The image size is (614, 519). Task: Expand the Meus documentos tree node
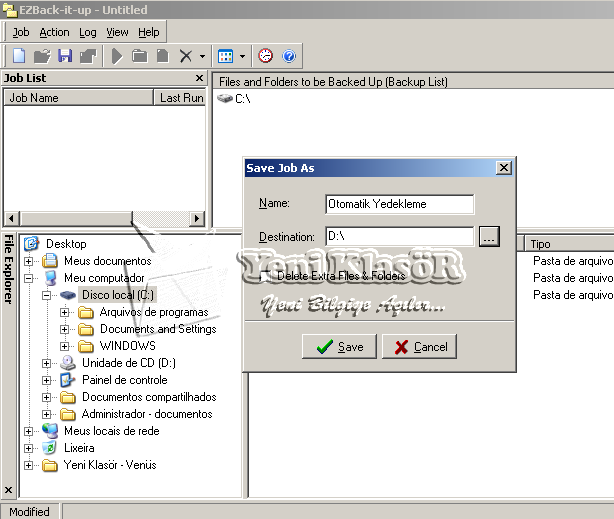click(x=29, y=261)
